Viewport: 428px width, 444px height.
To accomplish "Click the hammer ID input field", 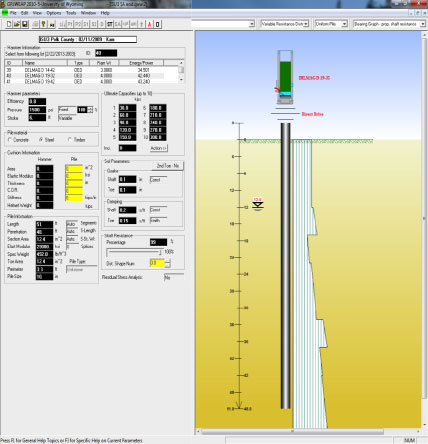I will (106, 53).
